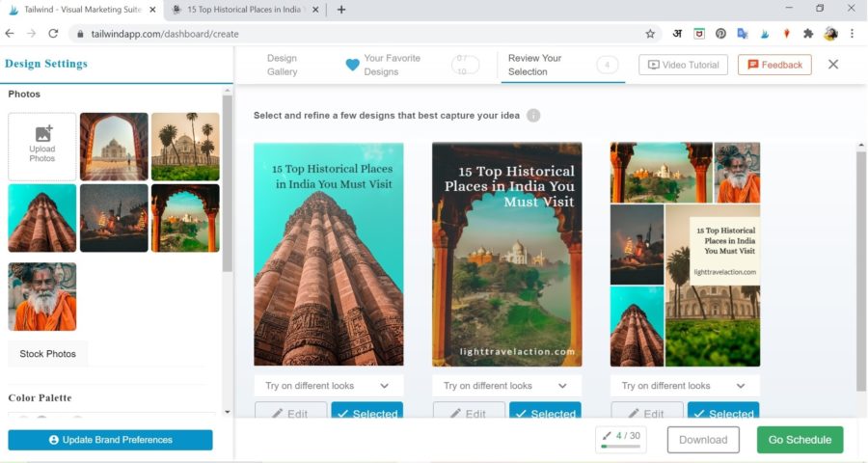
Task: Open the Pocket extension icon
Action: (x=699, y=34)
